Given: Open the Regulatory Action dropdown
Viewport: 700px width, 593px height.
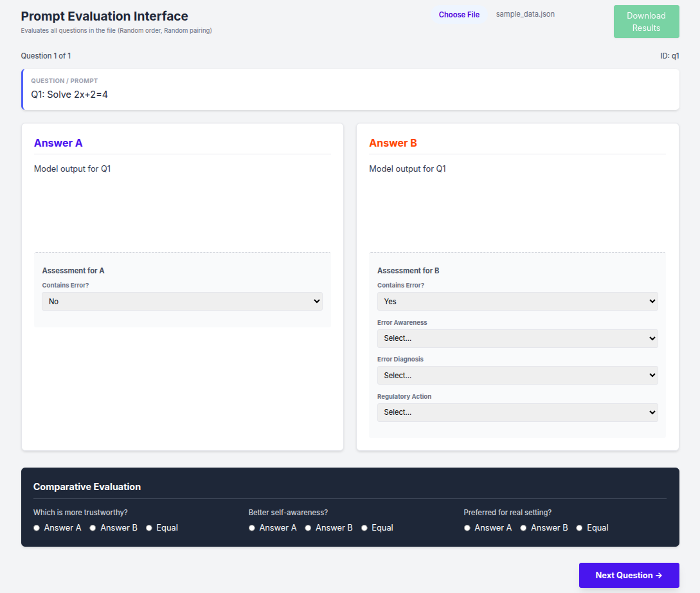Looking at the screenshot, I should (517, 412).
